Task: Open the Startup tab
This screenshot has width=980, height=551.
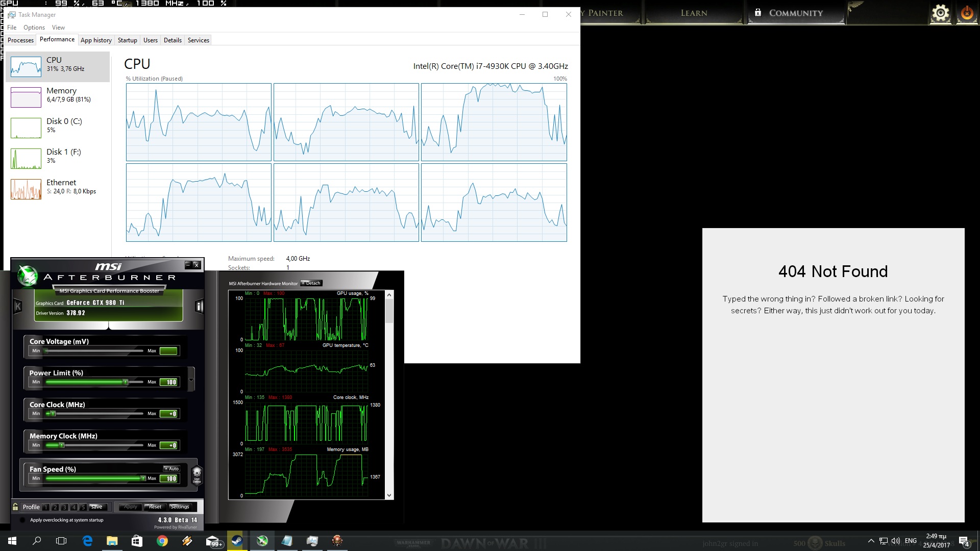Action: [127, 40]
